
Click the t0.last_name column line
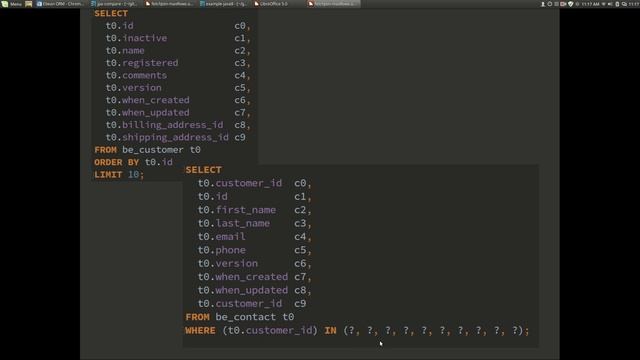(x=255, y=223)
